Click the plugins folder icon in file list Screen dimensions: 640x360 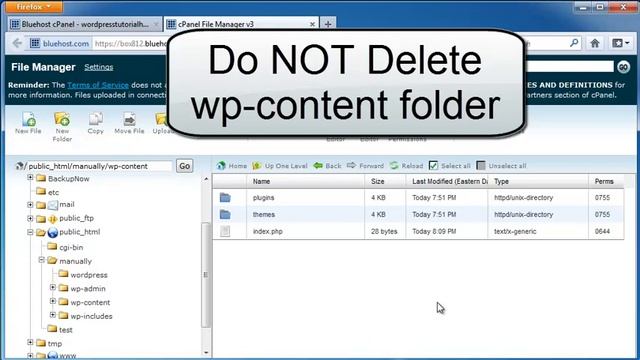pos(225,198)
